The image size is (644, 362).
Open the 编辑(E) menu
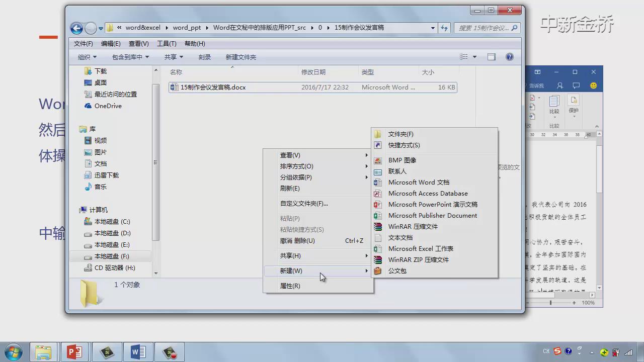tap(111, 44)
